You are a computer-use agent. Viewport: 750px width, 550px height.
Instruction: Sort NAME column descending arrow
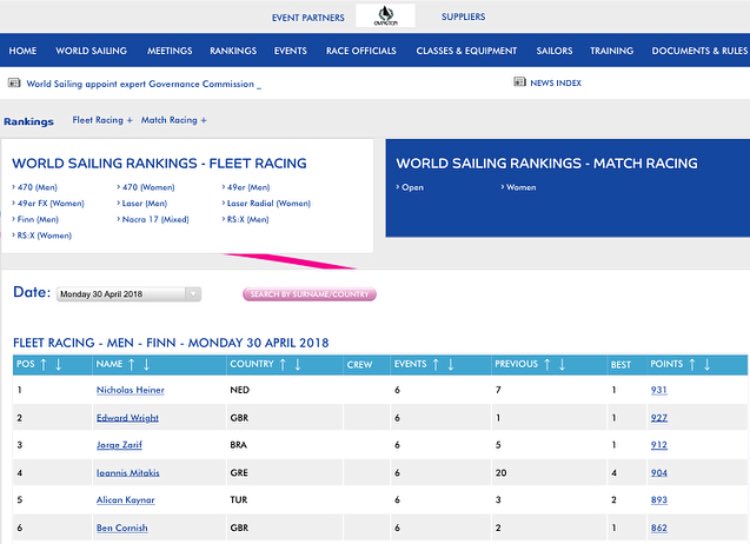146,364
